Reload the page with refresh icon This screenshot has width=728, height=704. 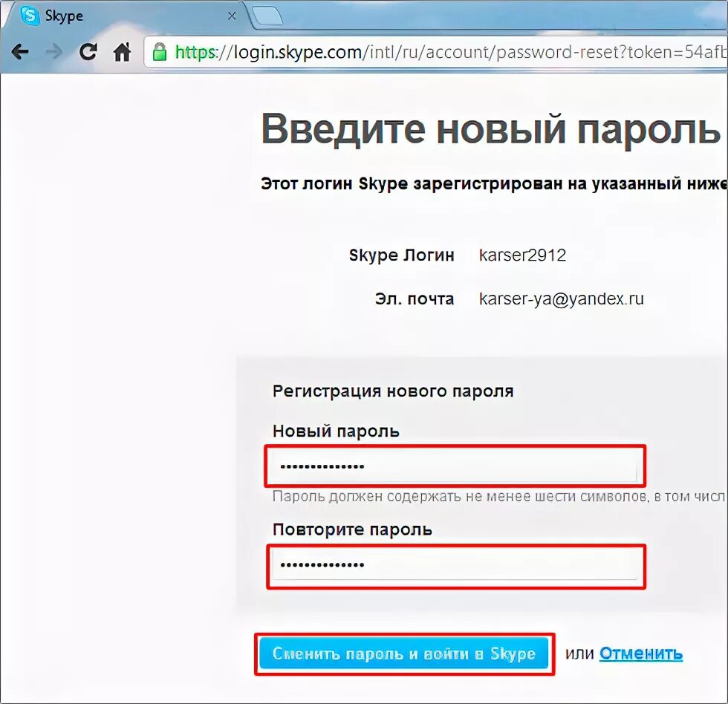88,51
